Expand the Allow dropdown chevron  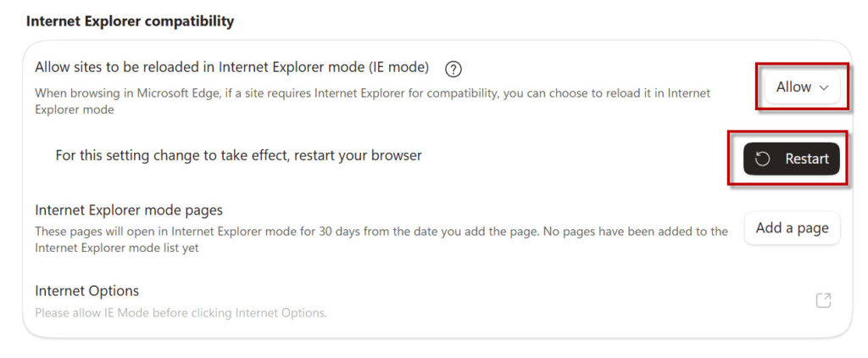[824, 87]
